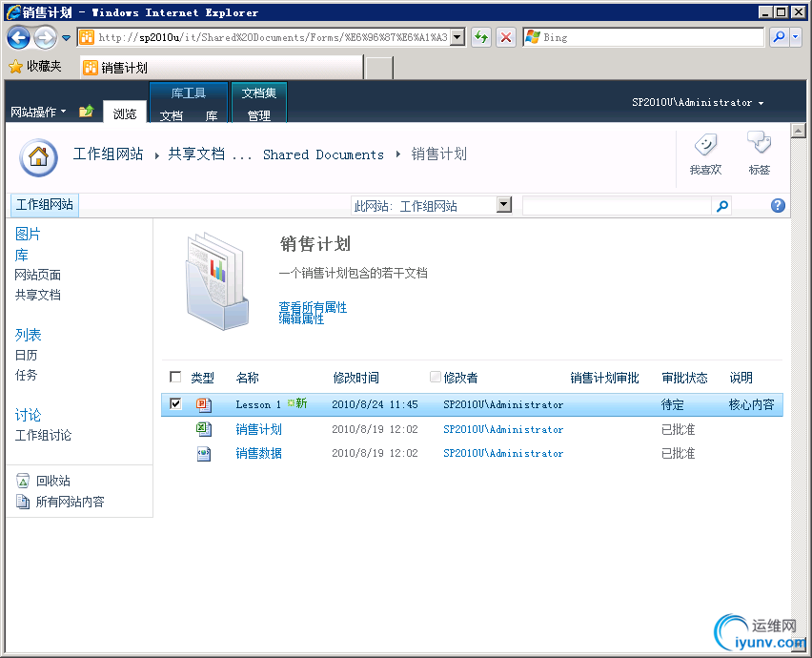Select the 销售计划 browser tab
The height and width of the screenshot is (658, 812).
point(222,68)
